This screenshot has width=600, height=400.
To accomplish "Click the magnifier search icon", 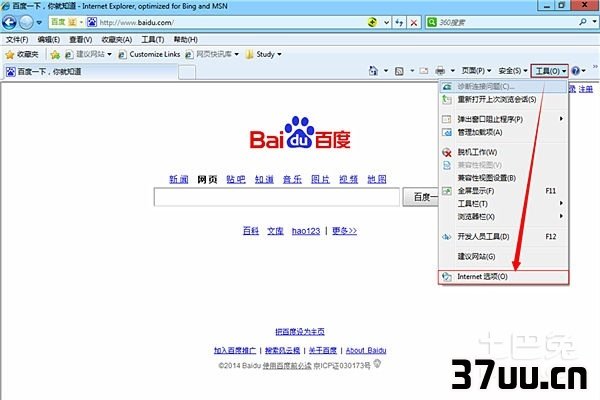I will point(583,22).
